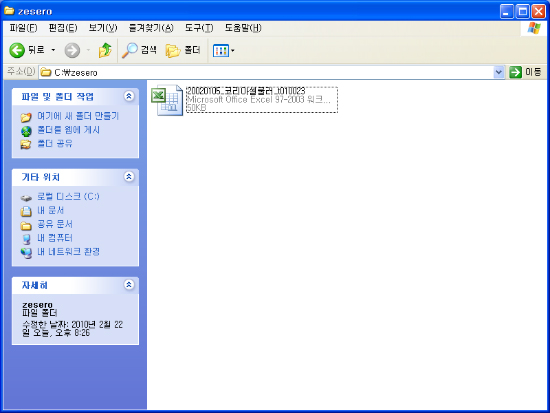Click the 로컬 디스크 (C:) drive icon
Viewport: 550px width, 413px height.
(x=26, y=198)
